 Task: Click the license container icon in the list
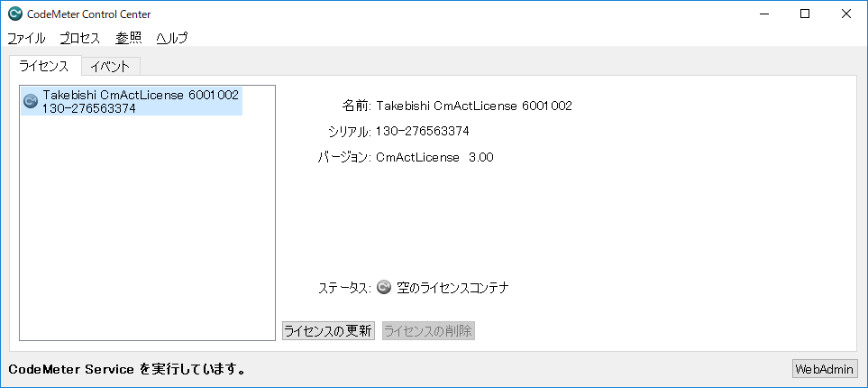pos(30,101)
